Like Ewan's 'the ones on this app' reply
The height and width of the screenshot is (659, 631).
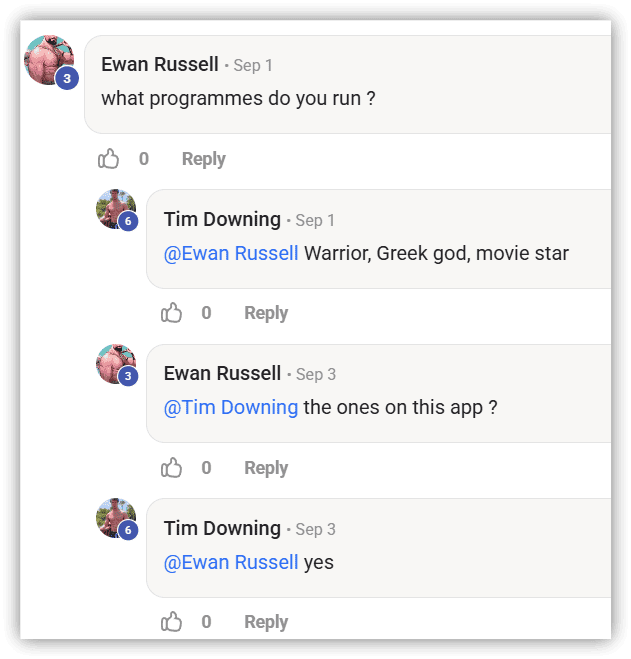(x=172, y=468)
